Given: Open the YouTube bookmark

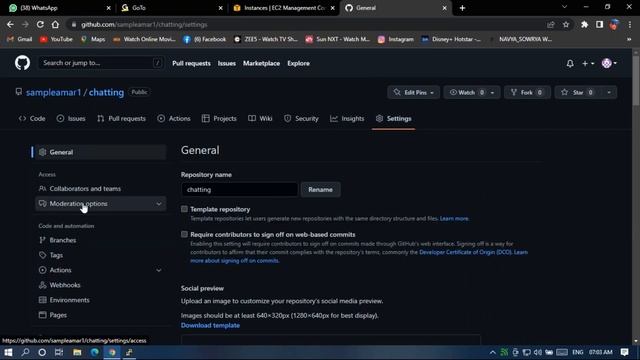Looking at the screenshot, I should (x=56, y=39).
